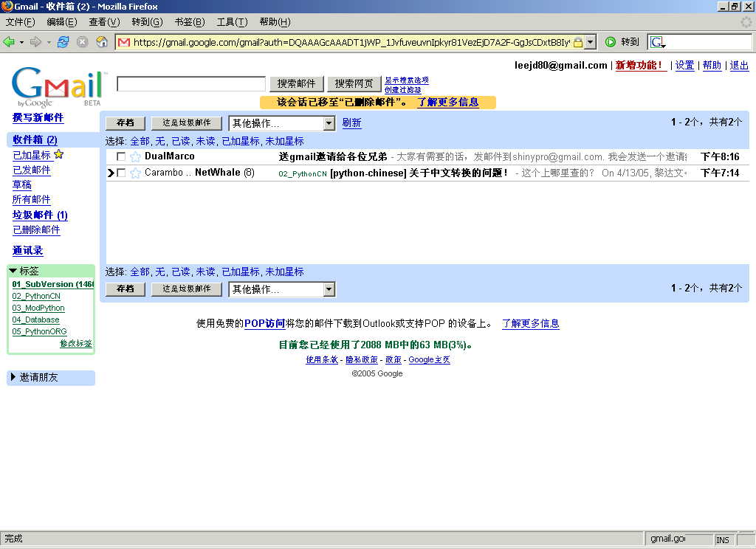Click the Gmail logo

click(58, 87)
